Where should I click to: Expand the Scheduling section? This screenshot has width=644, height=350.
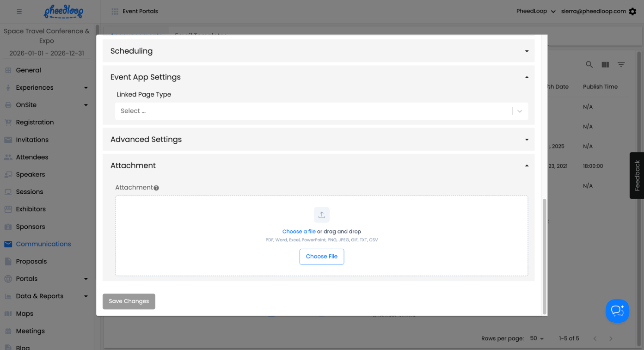319,51
